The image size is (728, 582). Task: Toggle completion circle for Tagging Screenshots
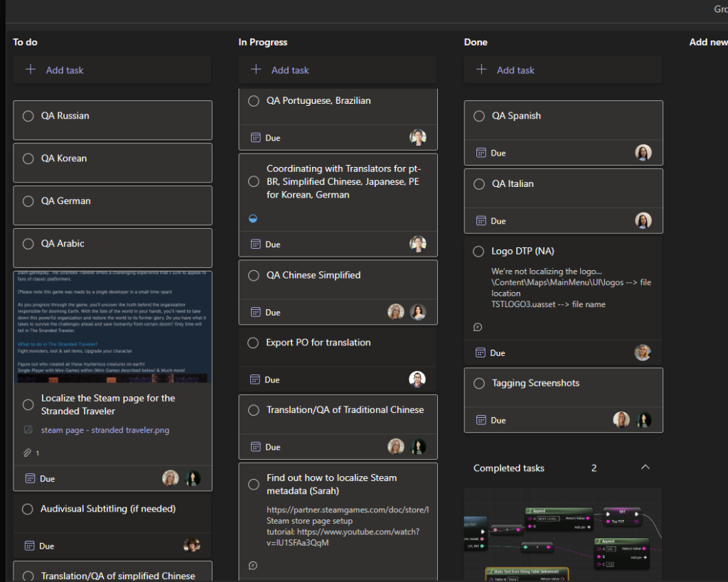point(478,383)
